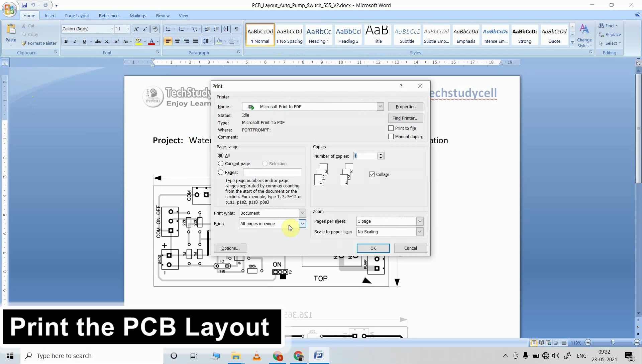Image resolution: width=642 pixels, height=364 pixels.
Task: Open Pages per sheet dropdown
Action: pos(420,221)
